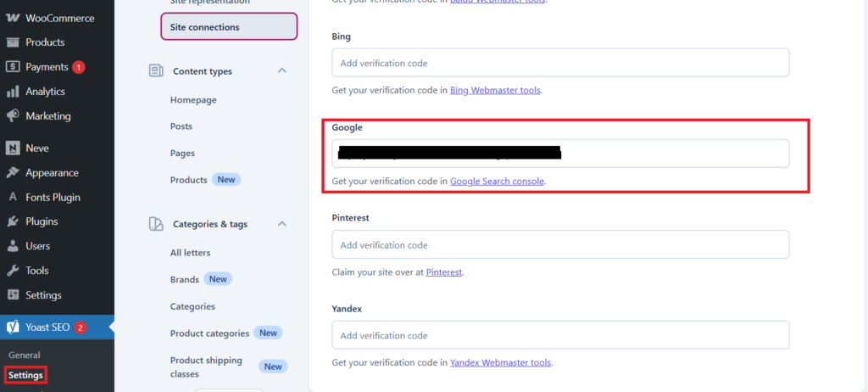Select Settings under Yoast SEO submenu
The image size is (868, 392).
[x=25, y=375]
